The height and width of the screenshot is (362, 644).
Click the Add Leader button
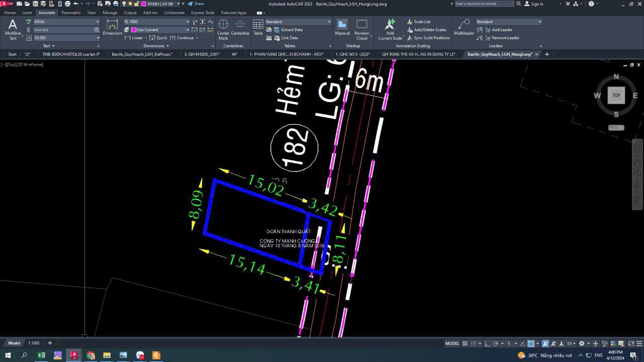502,30
